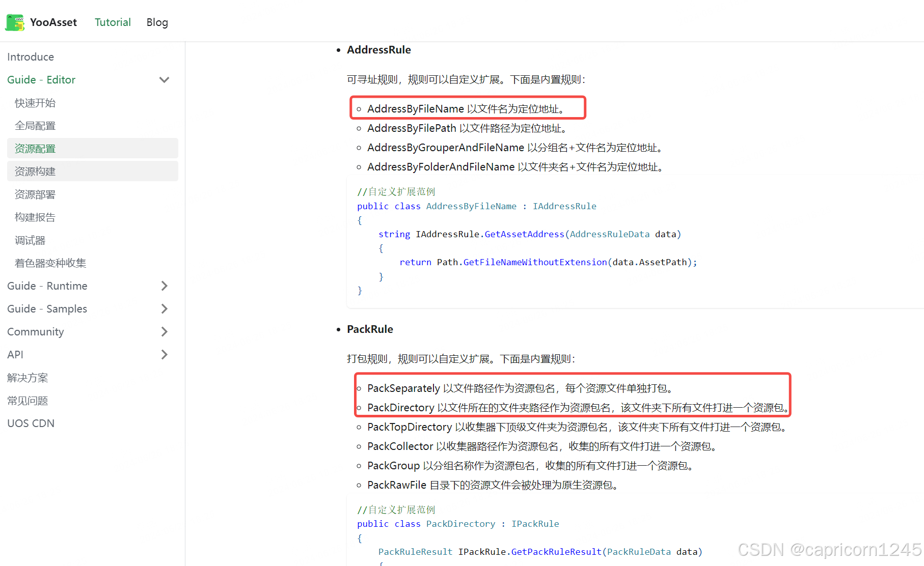Select the API sidebar category
The image size is (924, 566).
pos(15,355)
